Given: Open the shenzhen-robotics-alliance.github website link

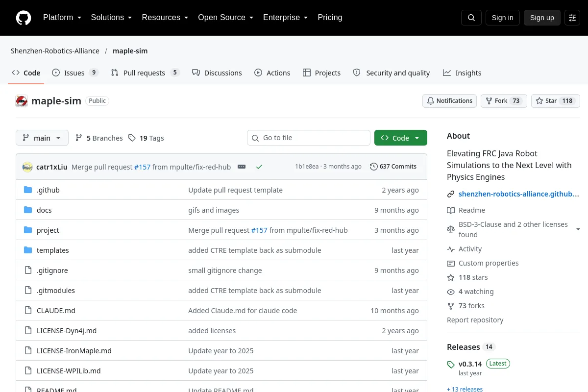Looking at the screenshot, I should tap(519, 194).
